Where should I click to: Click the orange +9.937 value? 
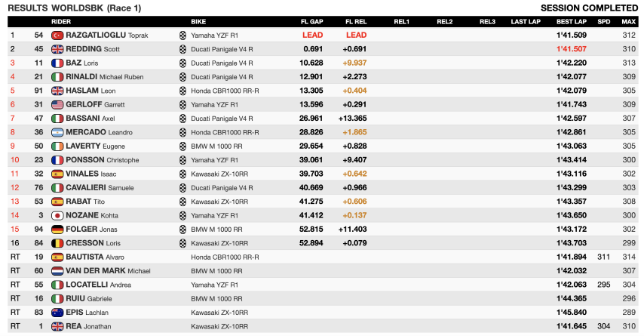coord(354,63)
